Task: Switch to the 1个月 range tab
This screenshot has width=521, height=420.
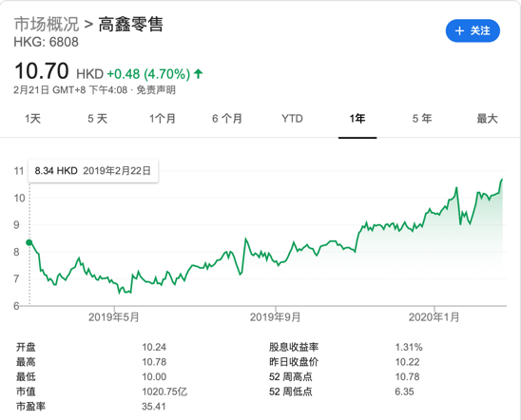Action: pyautogui.click(x=163, y=119)
